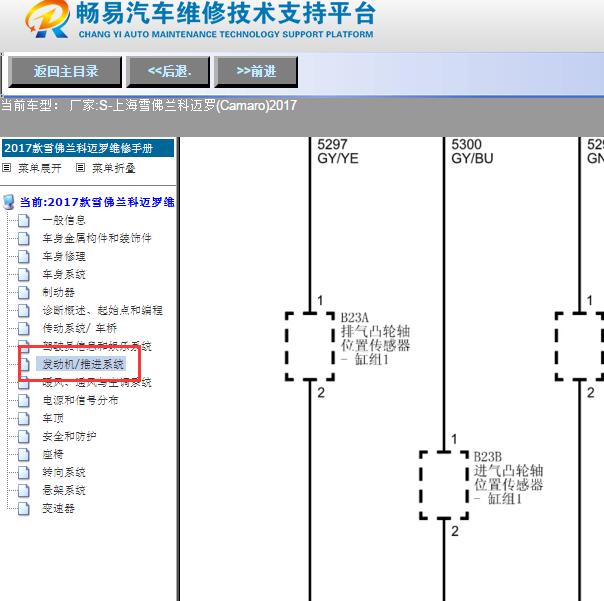Click the B23A sensor dashed box in diagram
604x601 pixels.
click(310, 346)
